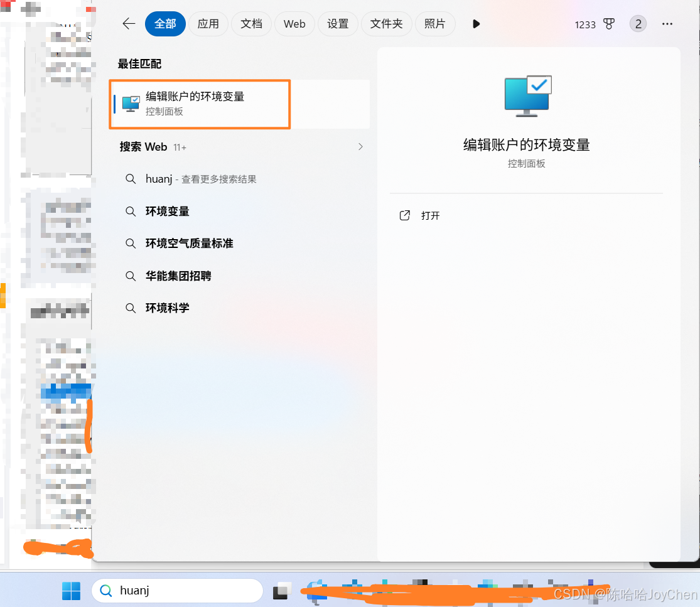Click search icon next to 环境科学
The height and width of the screenshot is (607, 700).
click(x=131, y=308)
